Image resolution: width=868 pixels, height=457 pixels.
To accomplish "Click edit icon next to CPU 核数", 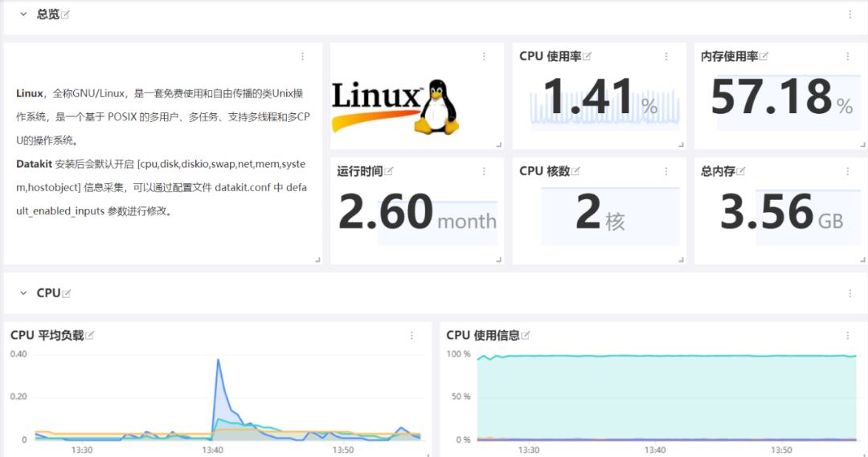I will (575, 172).
